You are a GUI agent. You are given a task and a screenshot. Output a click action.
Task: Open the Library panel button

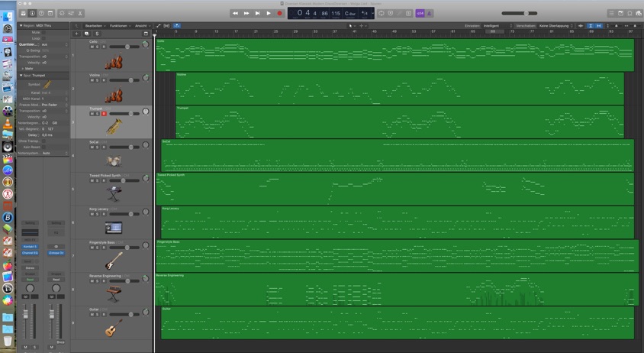click(x=24, y=13)
